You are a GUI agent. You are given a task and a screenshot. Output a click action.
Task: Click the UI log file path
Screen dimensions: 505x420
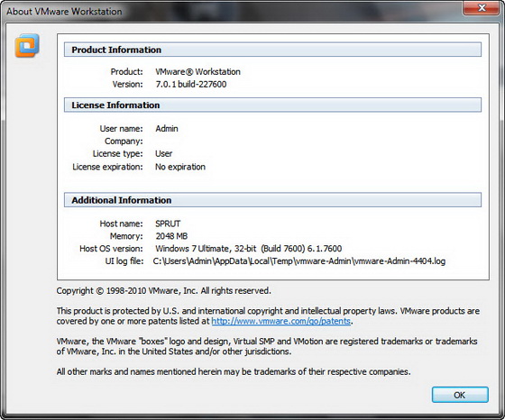point(299,261)
